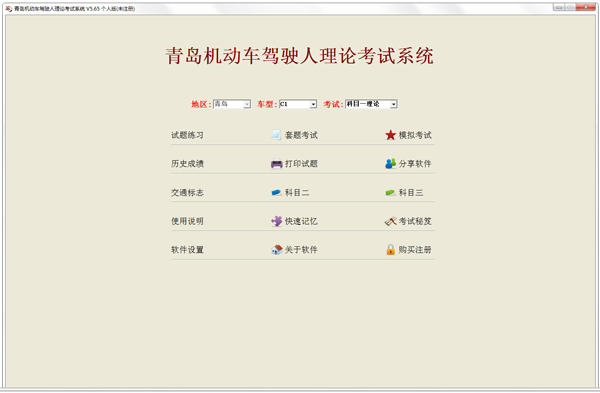Open 试题练习 question practice
The height and width of the screenshot is (393, 600).
pos(187,135)
